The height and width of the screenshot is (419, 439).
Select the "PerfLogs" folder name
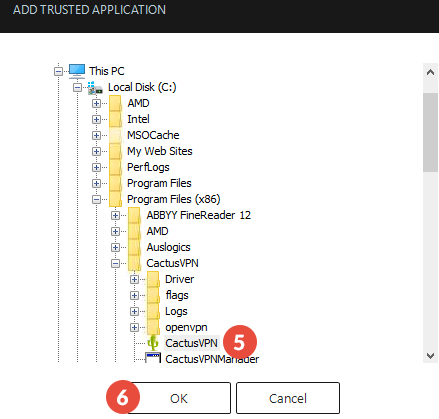(148, 167)
